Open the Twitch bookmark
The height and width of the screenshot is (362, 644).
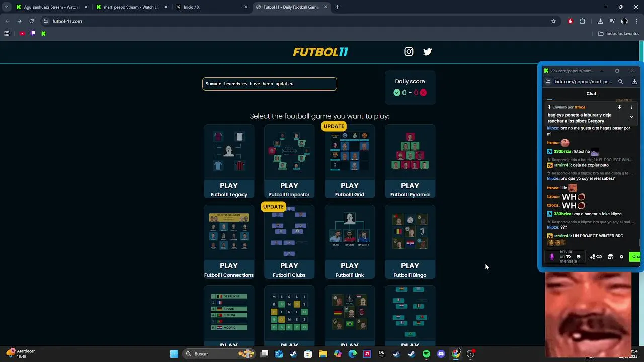[33, 34]
